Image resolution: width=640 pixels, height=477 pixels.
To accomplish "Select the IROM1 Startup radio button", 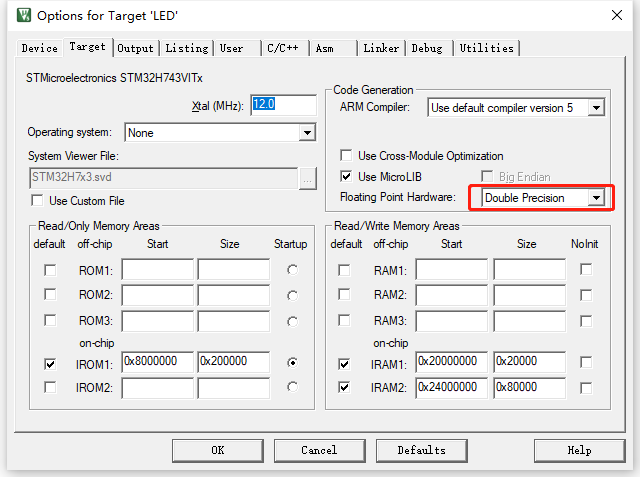I will tap(292, 362).
